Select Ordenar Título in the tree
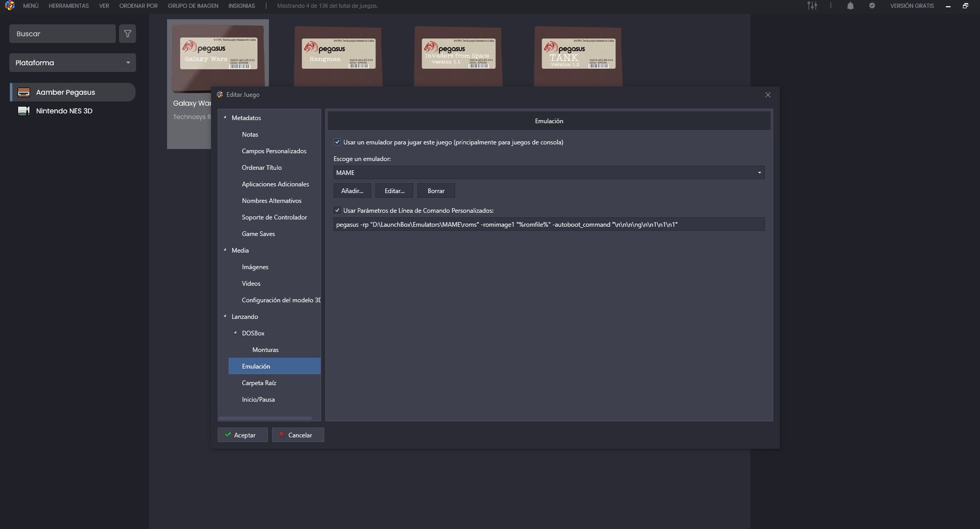This screenshot has height=529, width=980. (262, 167)
